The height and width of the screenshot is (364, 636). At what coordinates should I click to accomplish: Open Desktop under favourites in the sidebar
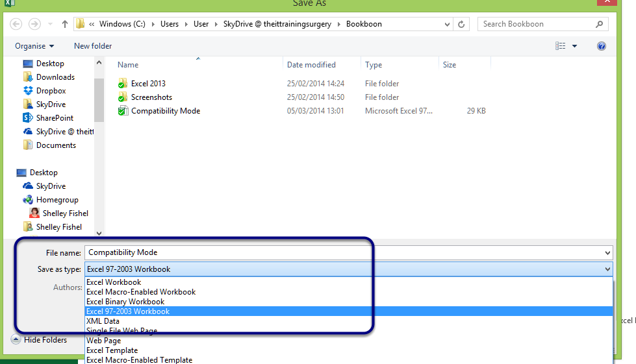tap(50, 64)
